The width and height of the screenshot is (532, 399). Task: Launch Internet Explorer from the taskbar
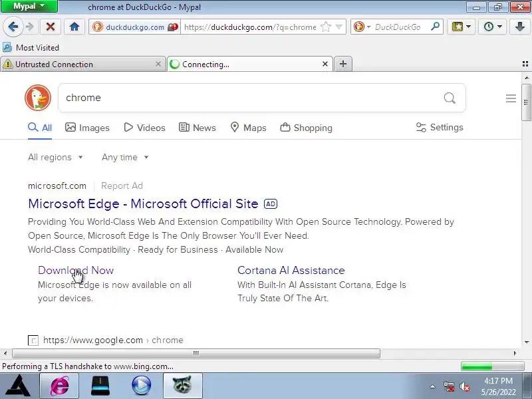click(59, 386)
